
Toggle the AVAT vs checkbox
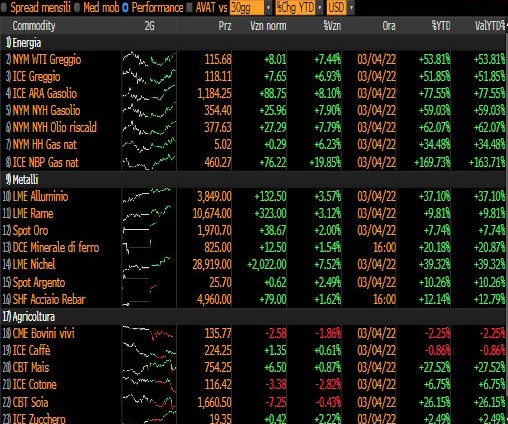(x=189, y=8)
